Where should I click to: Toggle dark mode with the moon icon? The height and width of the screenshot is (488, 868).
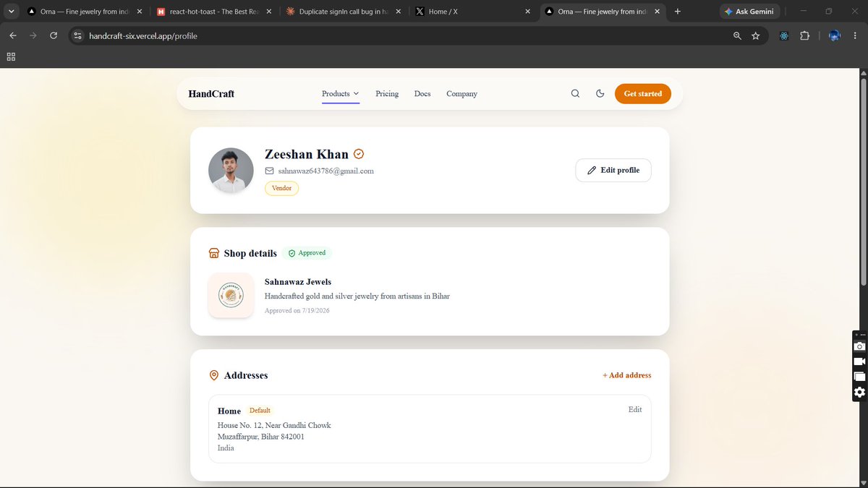click(600, 93)
